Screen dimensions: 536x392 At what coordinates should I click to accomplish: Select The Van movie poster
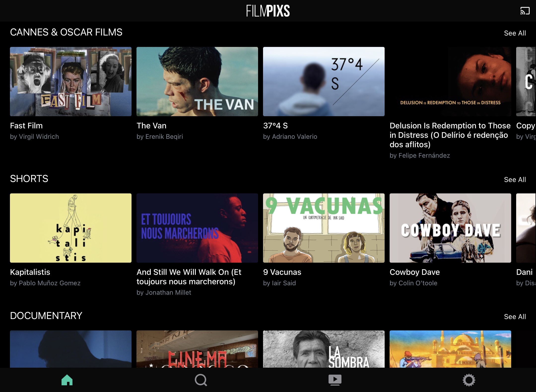coord(197,82)
